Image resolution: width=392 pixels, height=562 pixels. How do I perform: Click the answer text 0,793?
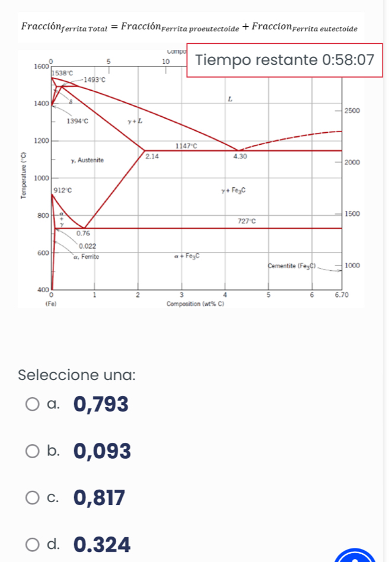click(101, 404)
